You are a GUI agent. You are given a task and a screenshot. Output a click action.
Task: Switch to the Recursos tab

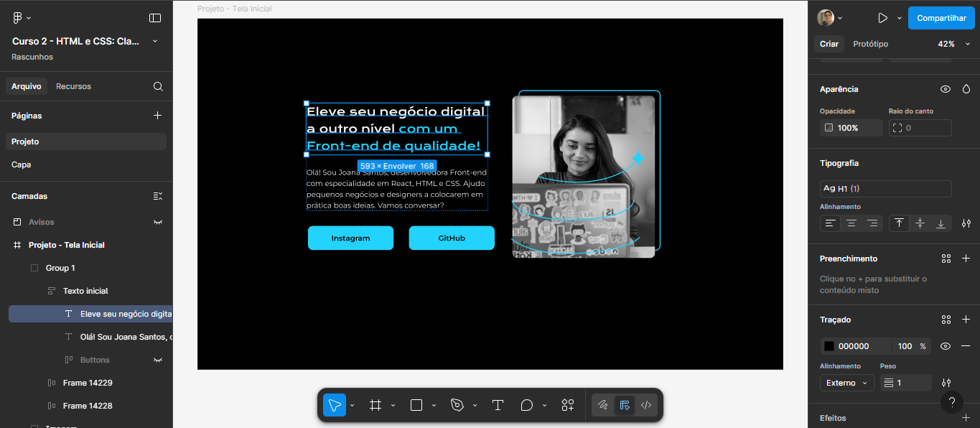73,86
